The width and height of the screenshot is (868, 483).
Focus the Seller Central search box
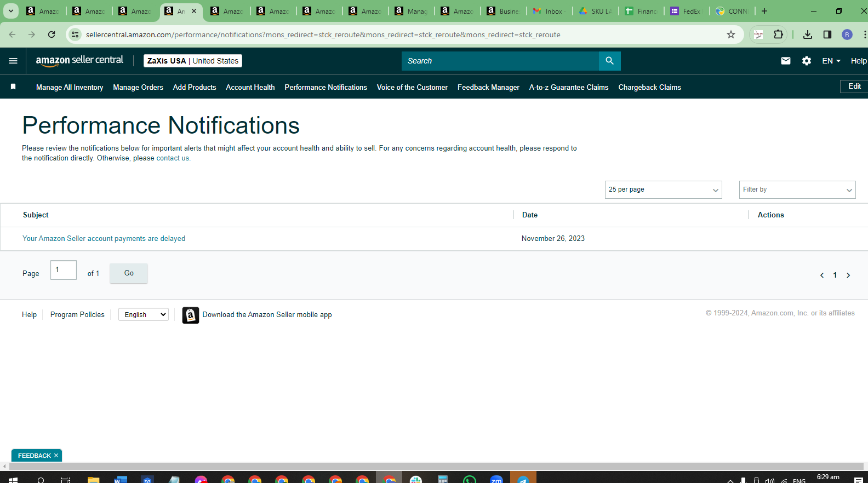pos(500,61)
